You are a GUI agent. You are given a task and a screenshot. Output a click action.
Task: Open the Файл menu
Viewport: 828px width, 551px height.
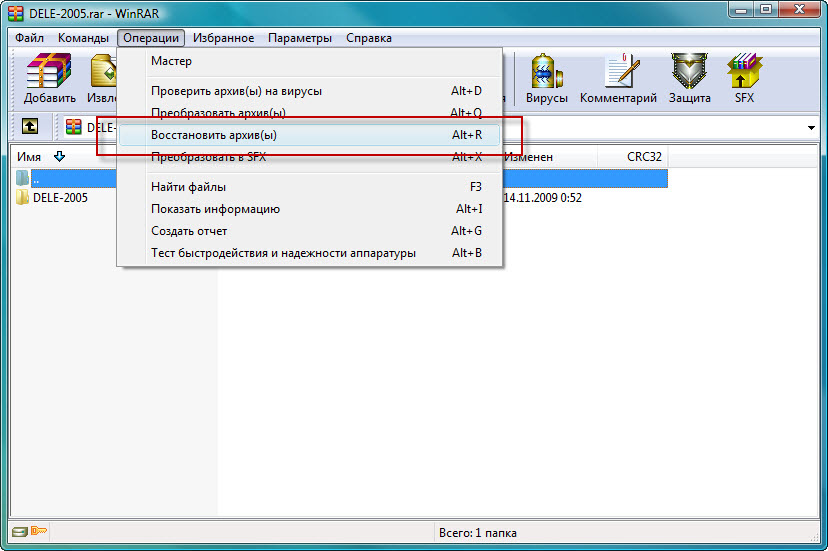click(29, 38)
